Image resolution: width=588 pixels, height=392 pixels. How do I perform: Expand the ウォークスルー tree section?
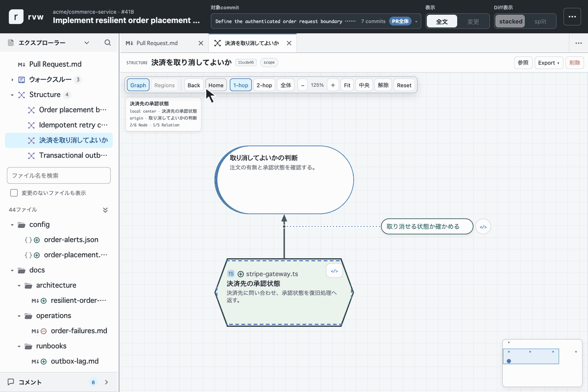pos(12,79)
